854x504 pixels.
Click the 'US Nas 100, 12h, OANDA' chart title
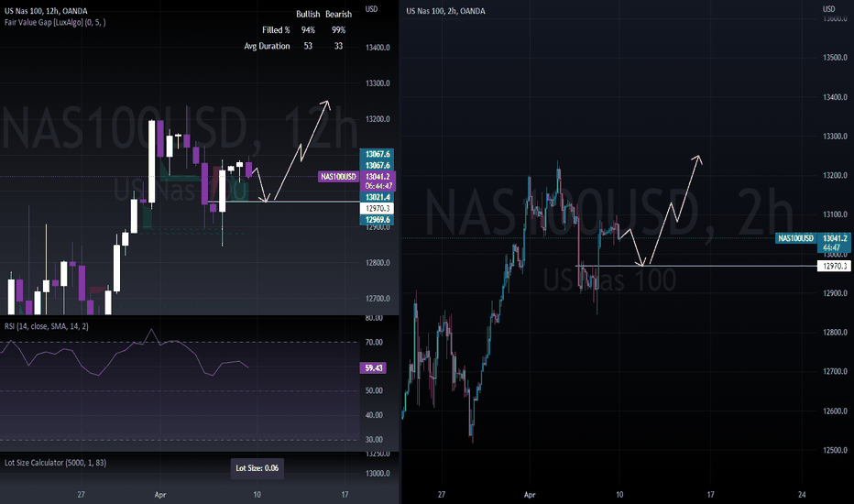click(46, 11)
